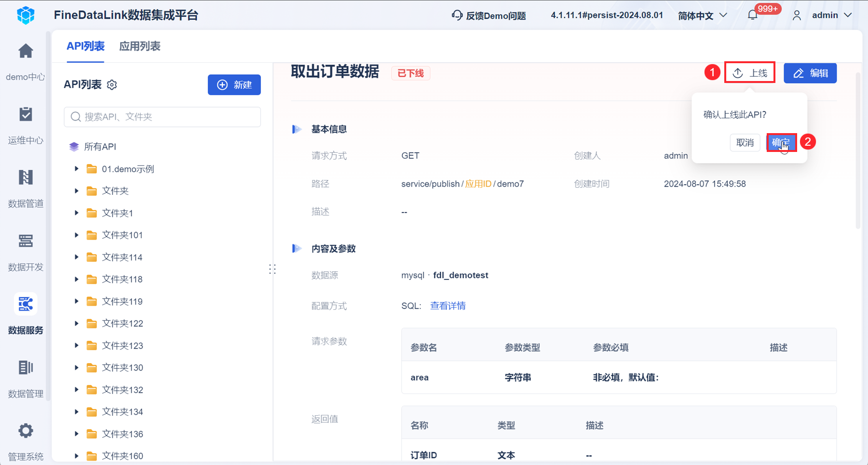Switch to the API列表 tab
The image size is (868, 465).
tap(85, 46)
